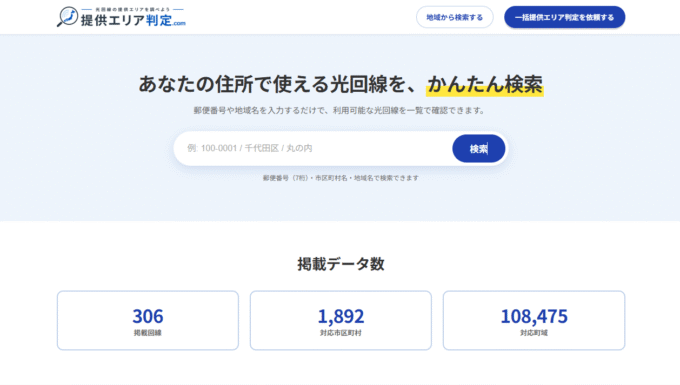
Task: Select the 306 掲載回線 card
Action: click(x=148, y=320)
